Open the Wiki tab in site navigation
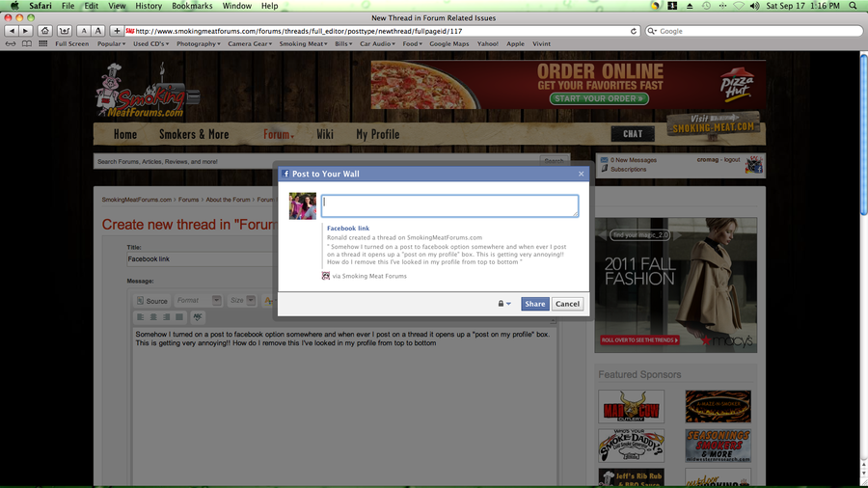Image resolution: width=868 pixels, height=488 pixels. pyautogui.click(x=324, y=134)
